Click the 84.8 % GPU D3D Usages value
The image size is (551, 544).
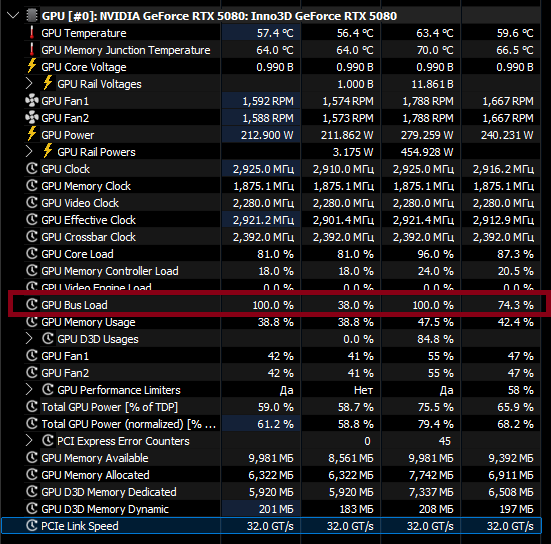(x=435, y=339)
